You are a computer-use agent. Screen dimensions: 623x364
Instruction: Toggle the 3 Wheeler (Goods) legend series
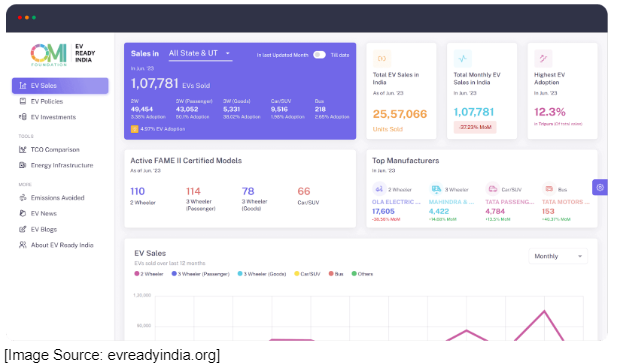pos(262,274)
